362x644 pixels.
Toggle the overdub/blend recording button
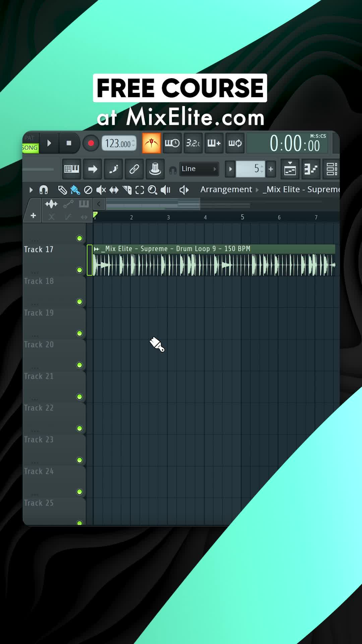214,143
